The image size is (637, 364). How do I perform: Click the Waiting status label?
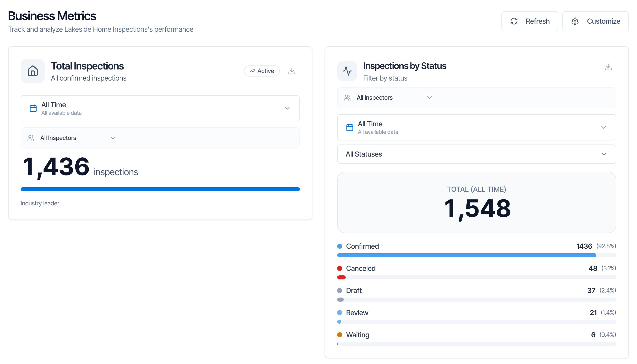point(358,335)
